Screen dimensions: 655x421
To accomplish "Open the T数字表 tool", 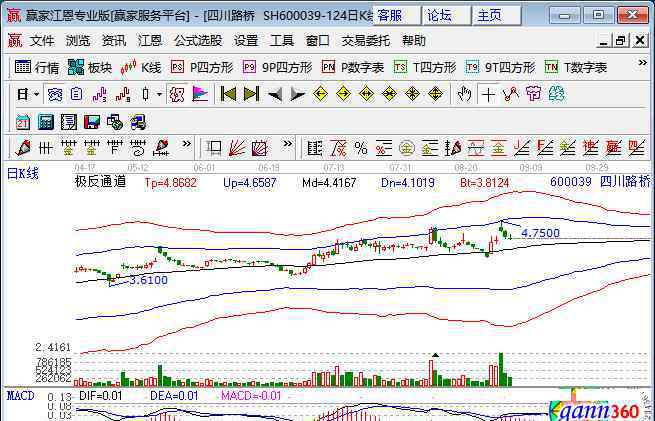I will click(576, 67).
